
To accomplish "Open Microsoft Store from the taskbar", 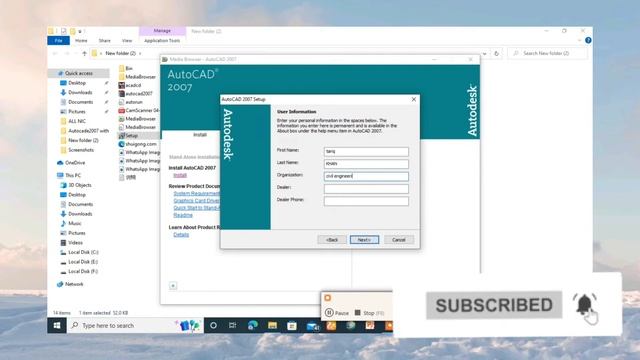I will pos(292,325).
